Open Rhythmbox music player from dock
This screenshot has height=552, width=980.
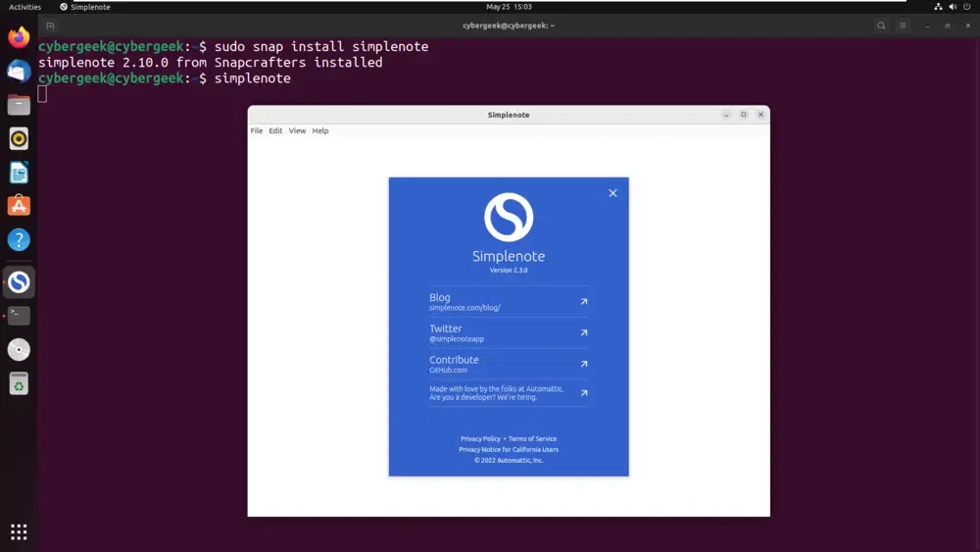click(x=19, y=138)
